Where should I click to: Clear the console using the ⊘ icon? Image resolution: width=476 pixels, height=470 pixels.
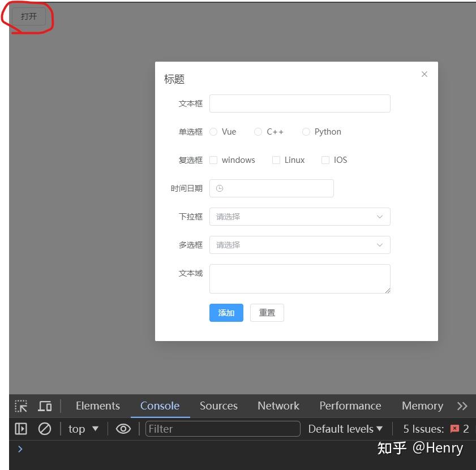tap(45, 429)
